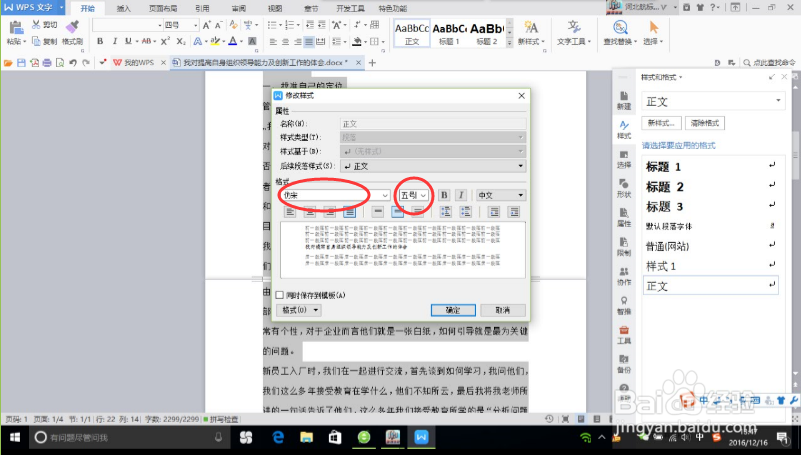
Task: Click the Cut scissors icon
Action: 36,25
